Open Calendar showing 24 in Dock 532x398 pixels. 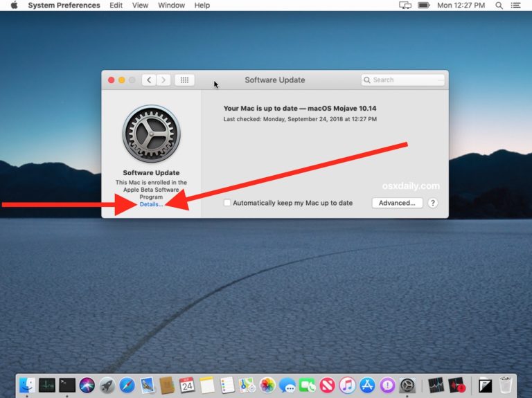click(187, 386)
